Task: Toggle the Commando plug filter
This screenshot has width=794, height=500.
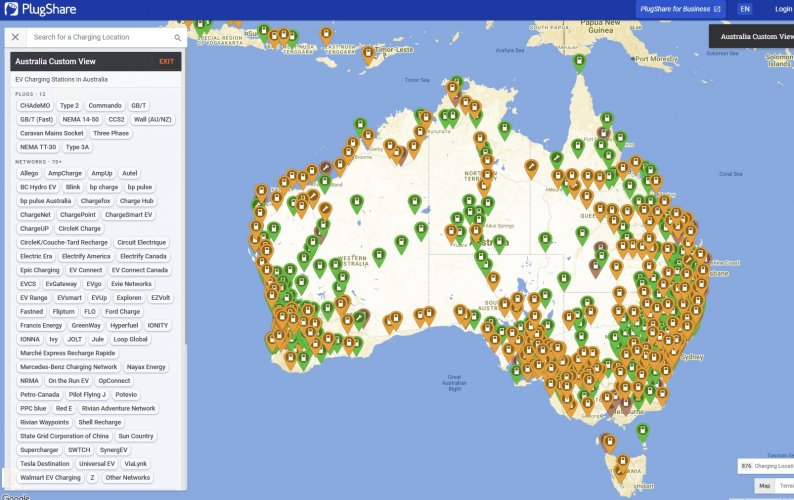Action: (105, 105)
